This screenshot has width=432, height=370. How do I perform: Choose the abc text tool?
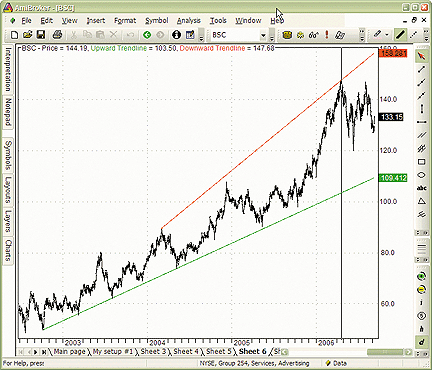[x=422, y=188]
